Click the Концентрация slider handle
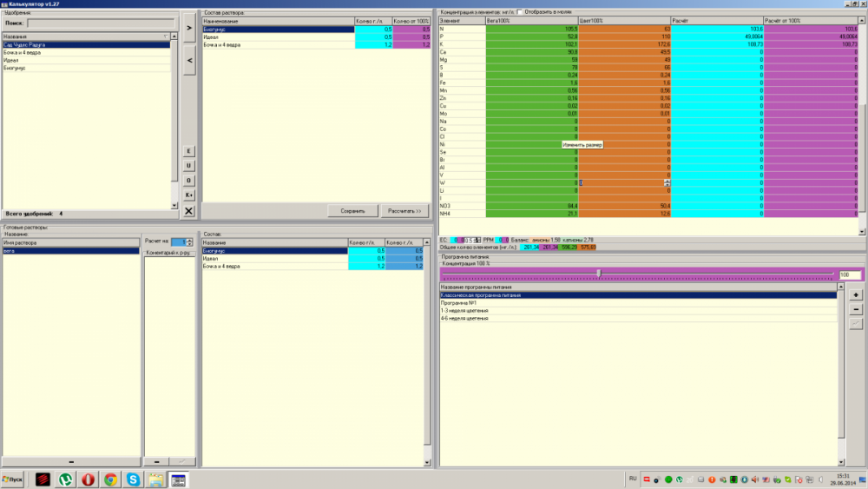The height and width of the screenshot is (489, 868). point(599,274)
